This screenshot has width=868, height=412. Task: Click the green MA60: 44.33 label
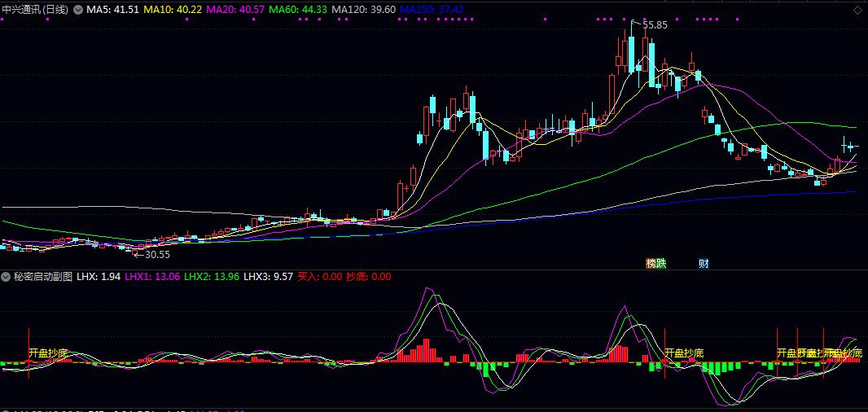[x=298, y=10]
